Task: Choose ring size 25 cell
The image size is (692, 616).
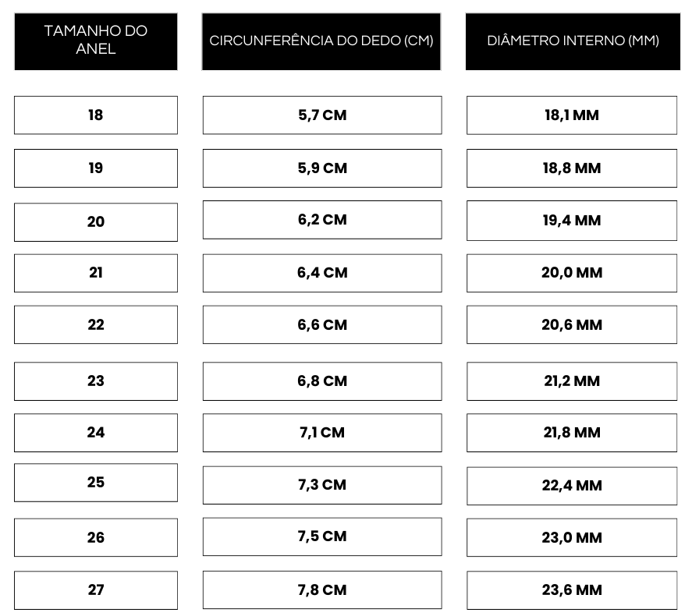Action: click(x=96, y=483)
